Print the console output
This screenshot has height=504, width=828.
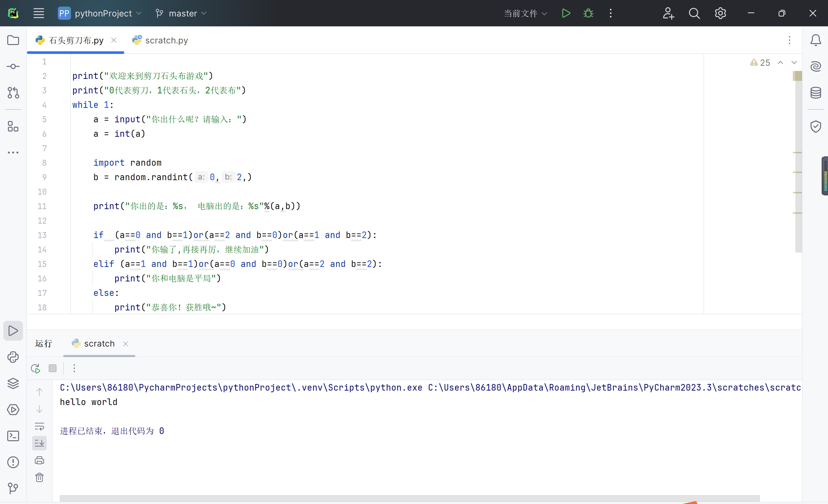coord(39,460)
